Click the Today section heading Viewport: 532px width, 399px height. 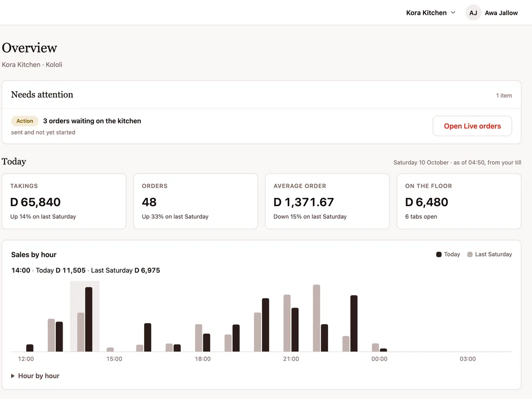(14, 161)
